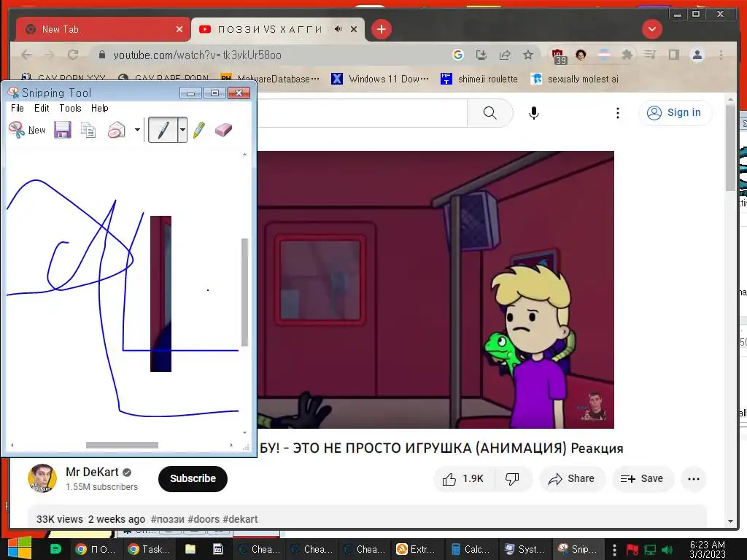Switch to the Task… Chrome taskbar item
This screenshot has height=560, width=747.
pos(148,549)
